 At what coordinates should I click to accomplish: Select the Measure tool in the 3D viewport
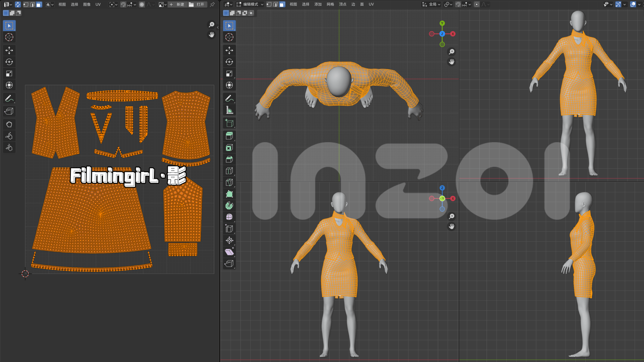[229, 110]
